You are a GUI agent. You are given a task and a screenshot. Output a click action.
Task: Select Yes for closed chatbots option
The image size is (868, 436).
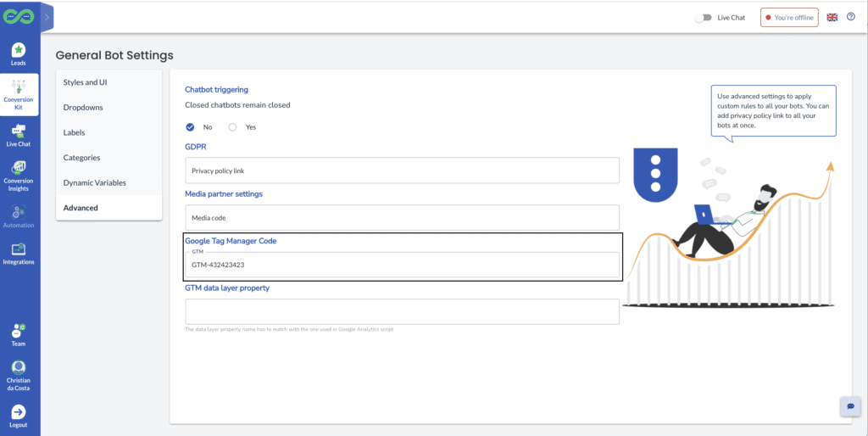tap(232, 127)
